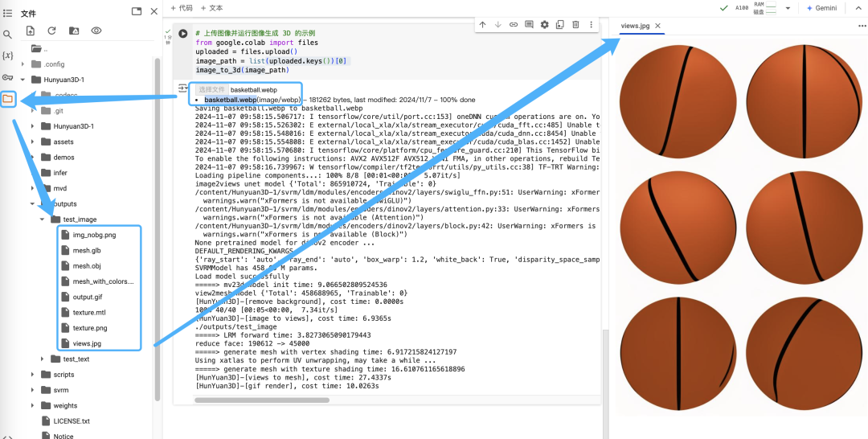Click the basketball views preview image

(x=740, y=227)
